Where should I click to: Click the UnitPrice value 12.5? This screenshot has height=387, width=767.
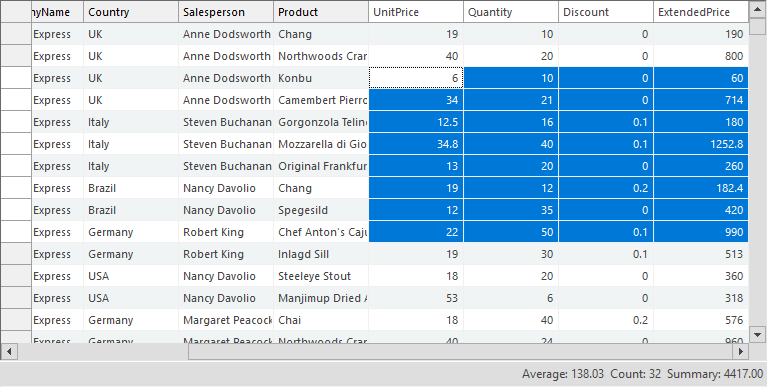(x=415, y=122)
